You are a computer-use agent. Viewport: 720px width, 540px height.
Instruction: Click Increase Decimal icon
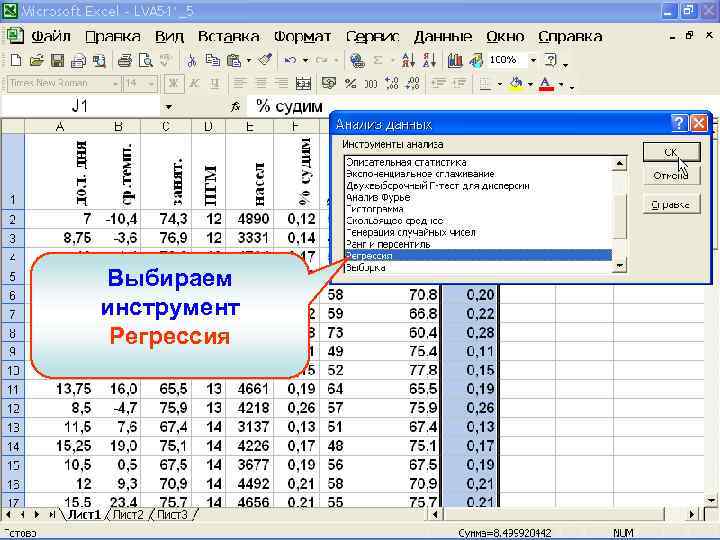pyautogui.click(x=392, y=84)
